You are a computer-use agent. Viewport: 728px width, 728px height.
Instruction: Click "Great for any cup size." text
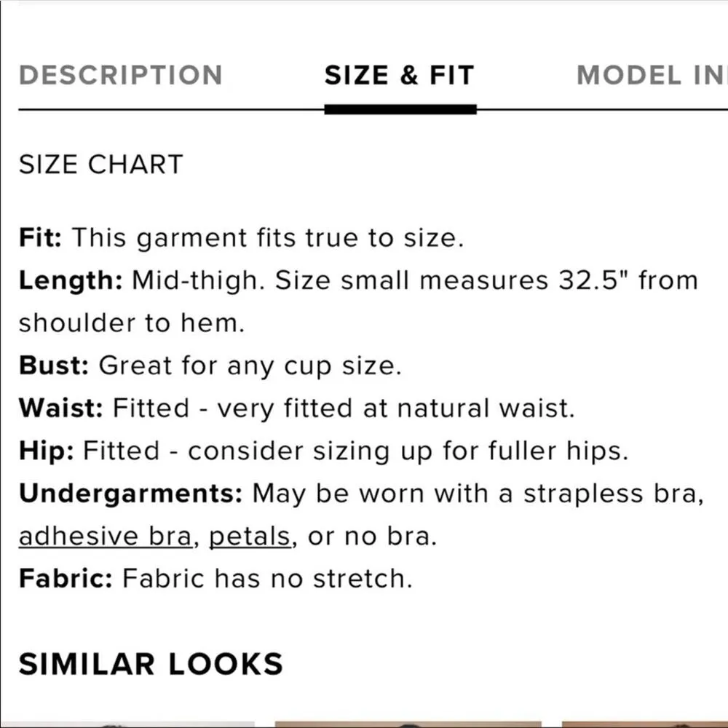[x=250, y=365]
